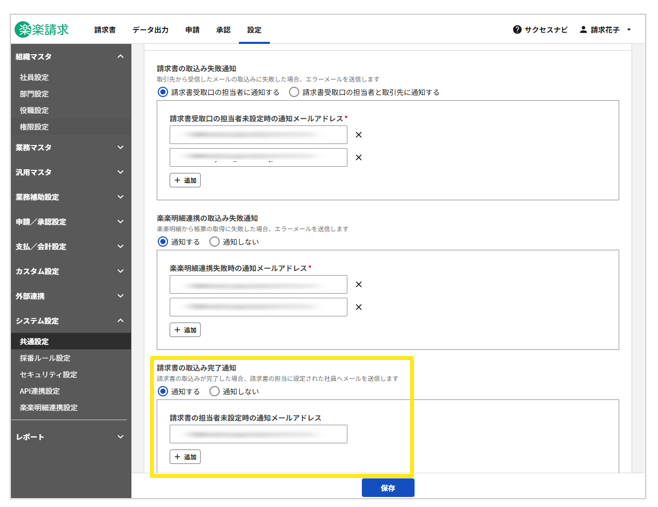Remove second email under 請求書受取口の担当者未設定時
The width and height of the screenshot is (658, 507).
point(358,157)
